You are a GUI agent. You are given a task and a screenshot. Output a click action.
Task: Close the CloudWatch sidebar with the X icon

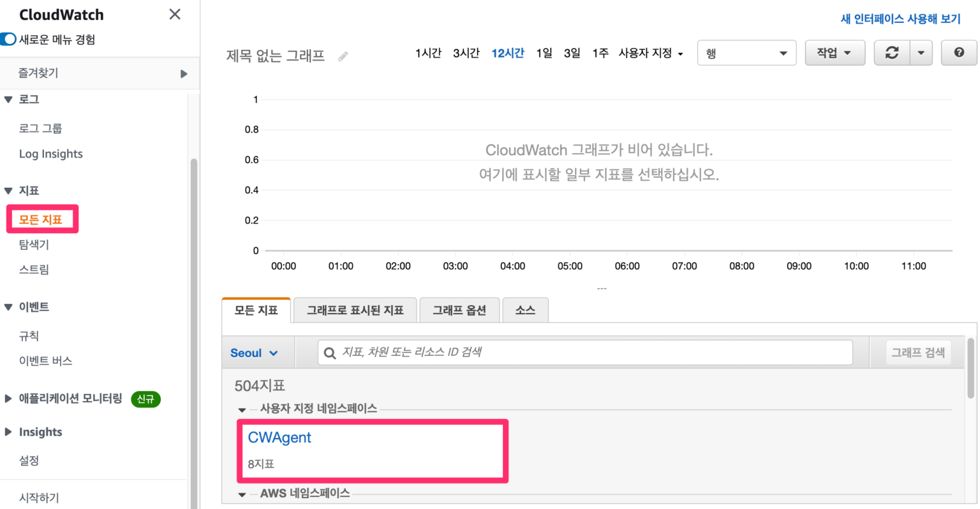tap(174, 13)
